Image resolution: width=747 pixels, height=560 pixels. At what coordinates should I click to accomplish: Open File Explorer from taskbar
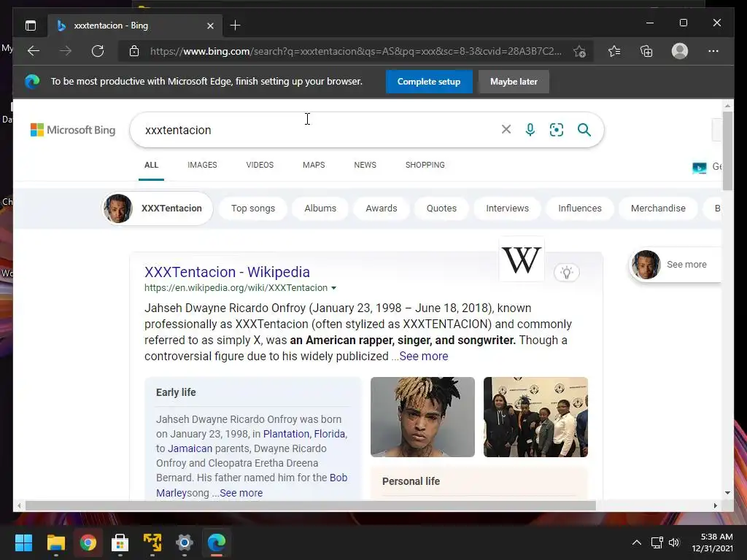(55, 542)
